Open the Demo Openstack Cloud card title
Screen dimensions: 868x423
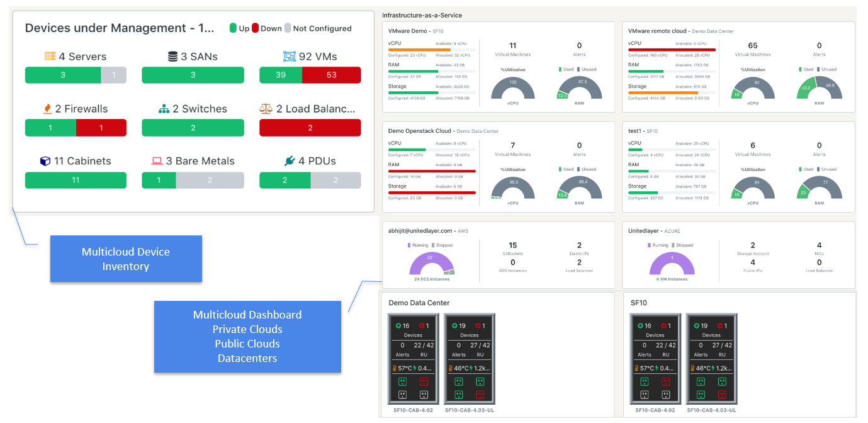443,131
